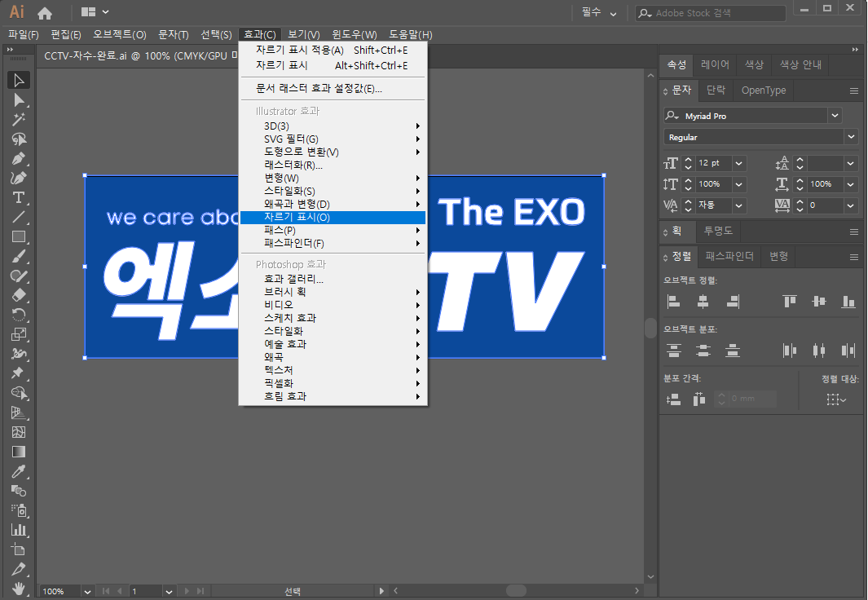
Task: Select the Curvature tool
Action: [18, 179]
